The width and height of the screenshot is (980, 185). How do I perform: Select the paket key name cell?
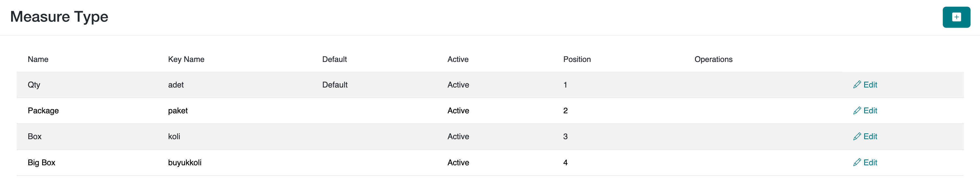coord(178,111)
